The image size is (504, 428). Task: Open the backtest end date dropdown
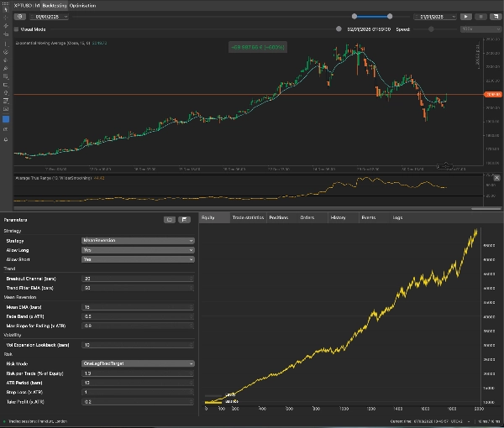pos(436,17)
